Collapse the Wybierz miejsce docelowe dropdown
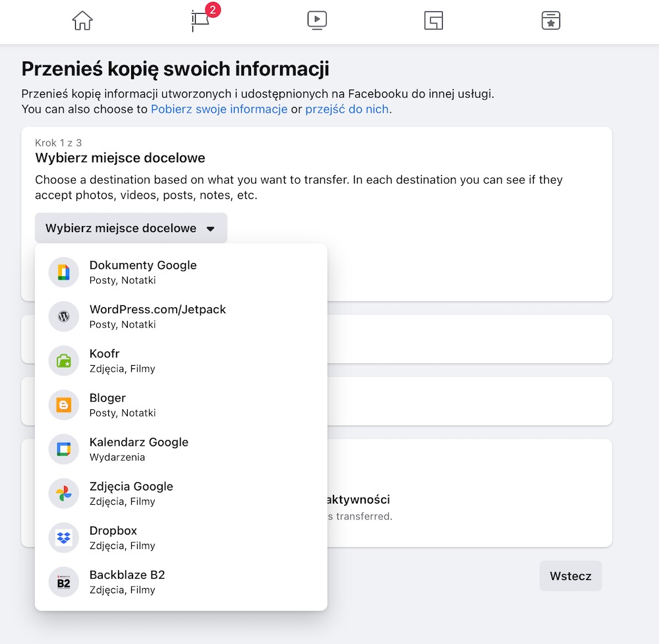Screen dimensions: 659x644 [x=131, y=228]
